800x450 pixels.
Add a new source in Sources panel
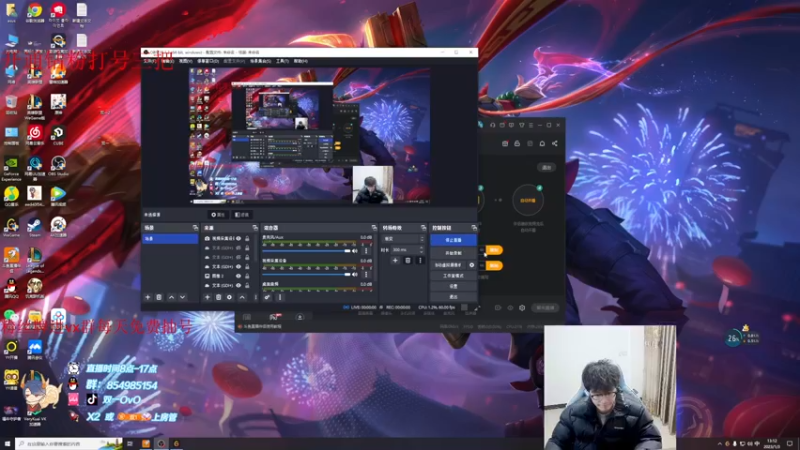[207, 297]
